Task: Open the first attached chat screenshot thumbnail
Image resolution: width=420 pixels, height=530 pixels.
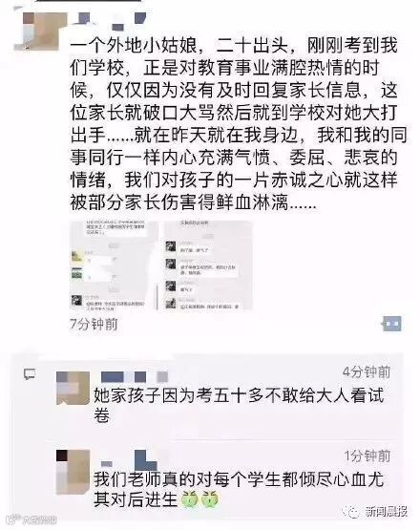Action: [x=114, y=265]
